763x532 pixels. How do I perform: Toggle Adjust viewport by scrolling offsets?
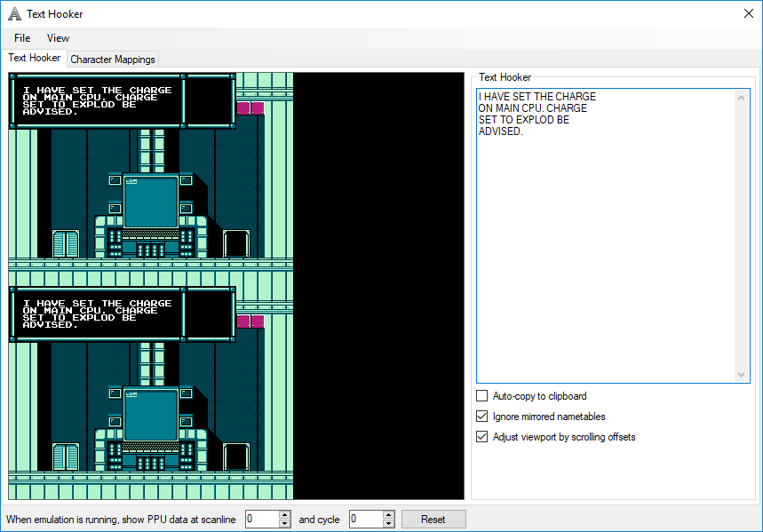point(481,437)
